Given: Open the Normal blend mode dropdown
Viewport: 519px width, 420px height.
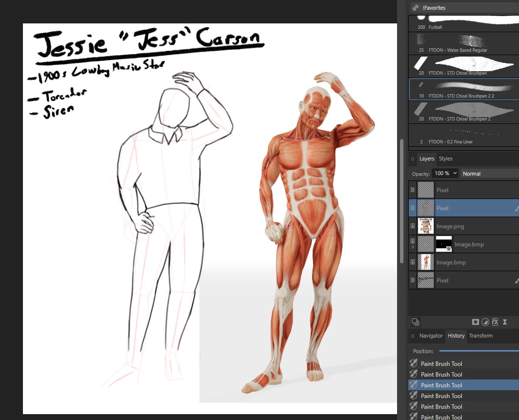Looking at the screenshot, I should 490,174.
